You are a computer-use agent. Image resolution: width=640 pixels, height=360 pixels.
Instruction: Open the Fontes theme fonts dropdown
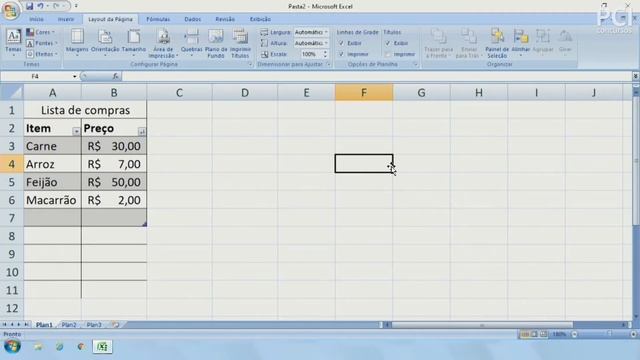(x=42, y=43)
